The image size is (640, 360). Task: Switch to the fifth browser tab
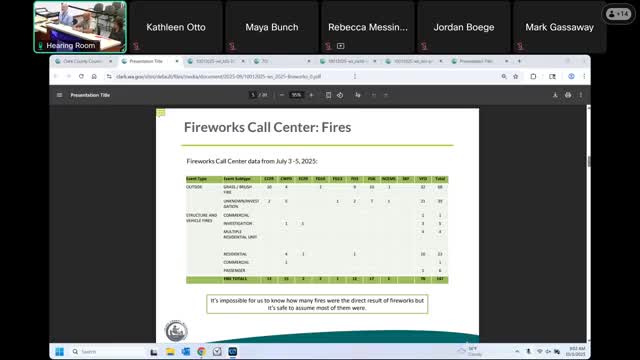pyautogui.click(x=347, y=61)
